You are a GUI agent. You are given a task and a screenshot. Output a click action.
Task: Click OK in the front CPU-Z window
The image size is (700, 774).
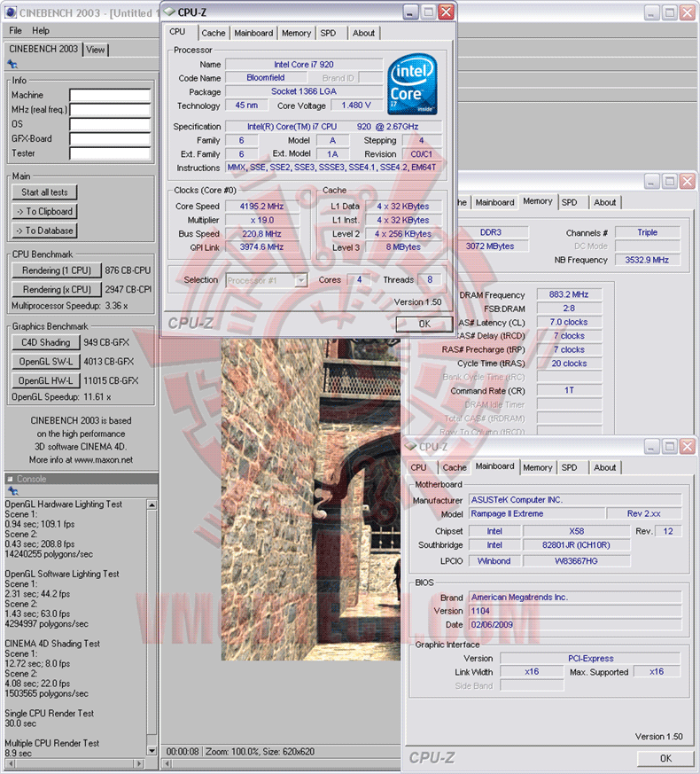424,324
